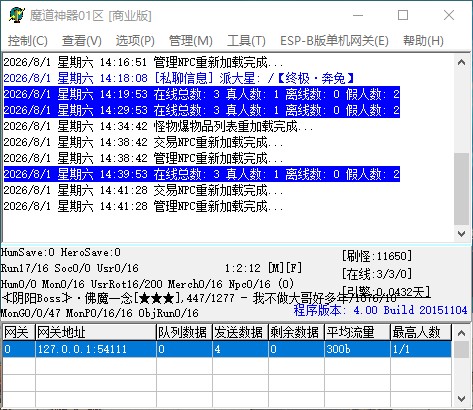The height and width of the screenshot is (410, 473).
Task: Click the Run17/16 Soc0/0 Usr0/16 status
Action: tap(70, 268)
